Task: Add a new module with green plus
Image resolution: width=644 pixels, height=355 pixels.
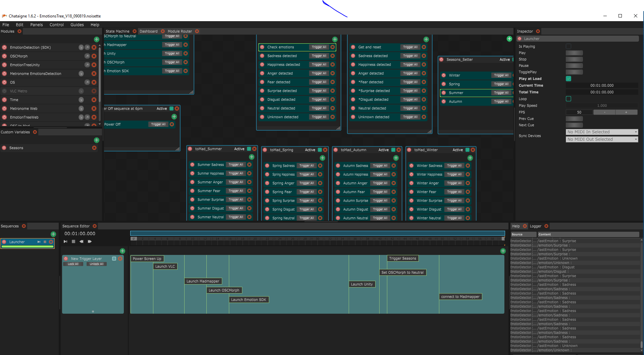Action: click(97, 39)
